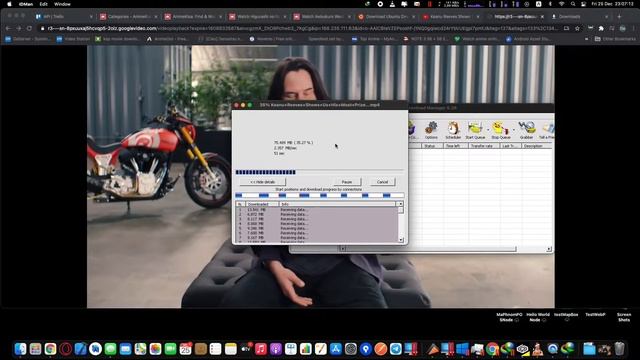Open App Store from the Dock

[x=336, y=349]
